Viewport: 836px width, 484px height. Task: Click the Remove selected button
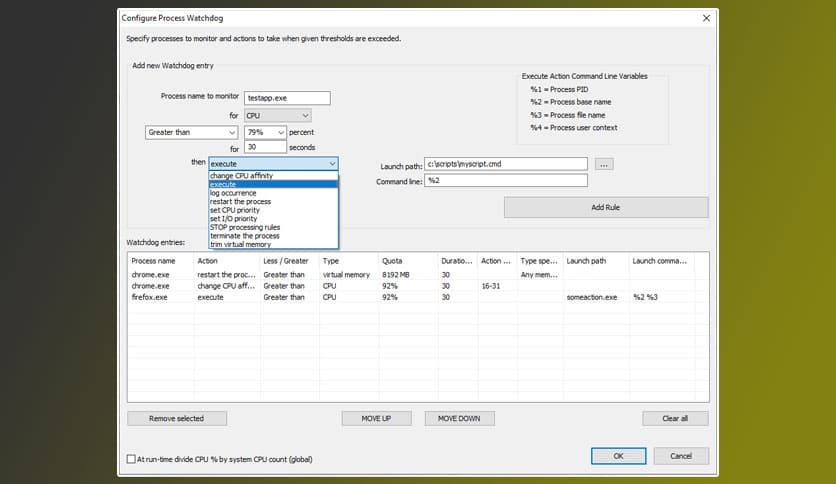pos(177,418)
